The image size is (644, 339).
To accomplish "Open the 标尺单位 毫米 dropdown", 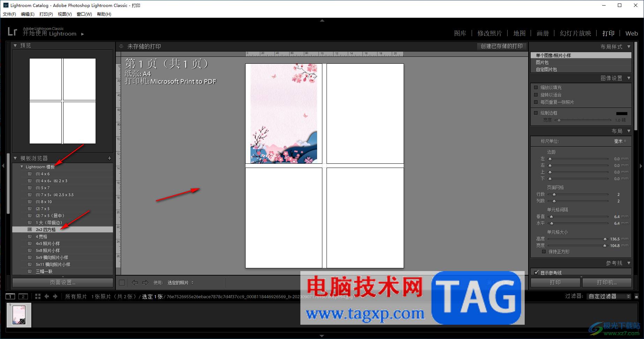I will coord(620,141).
